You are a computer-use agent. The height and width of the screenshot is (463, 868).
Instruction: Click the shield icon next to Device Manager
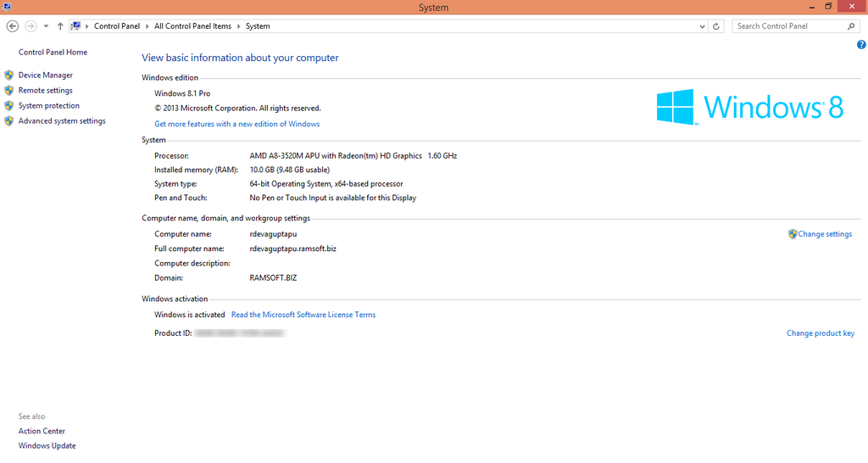pyautogui.click(x=9, y=75)
